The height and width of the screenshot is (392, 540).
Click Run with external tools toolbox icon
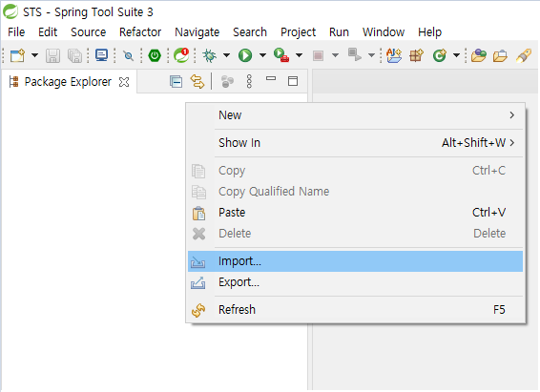[281, 55]
